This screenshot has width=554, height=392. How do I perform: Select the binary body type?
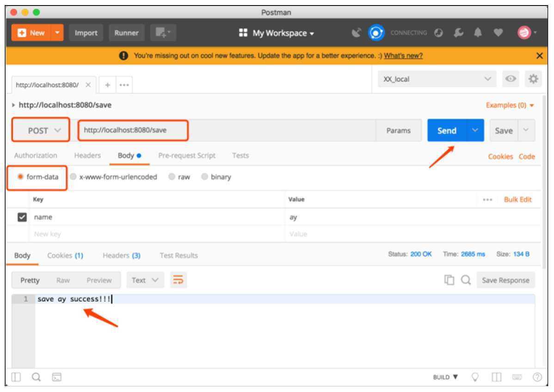(x=204, y=177)
